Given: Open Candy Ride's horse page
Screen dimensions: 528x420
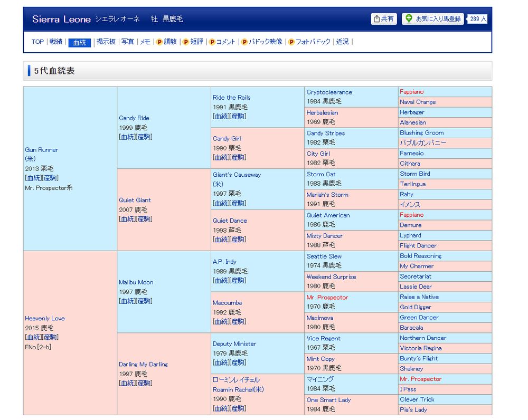Looking at the screenshot, I should click(134, 118).
